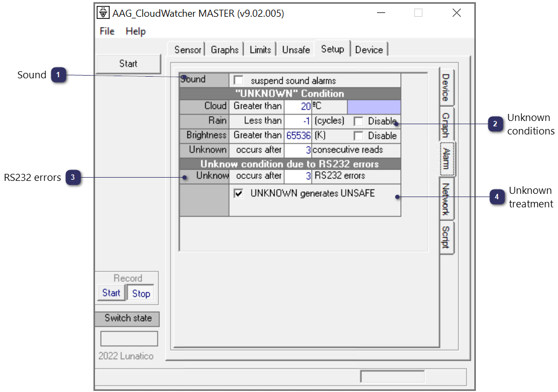Select the vertical Network side tab
The width and height of the screenshot is (558, 392).
tap(446, 199)
